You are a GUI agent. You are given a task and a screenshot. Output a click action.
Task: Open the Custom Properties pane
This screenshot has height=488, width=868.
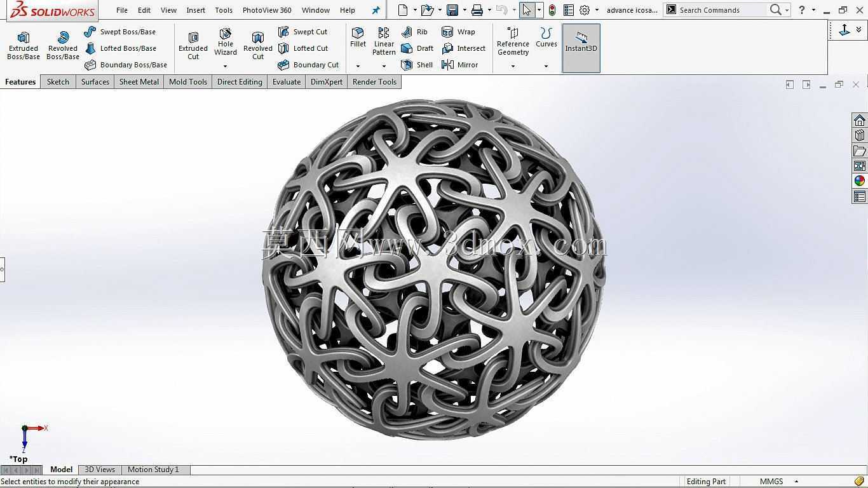[860, 197]
